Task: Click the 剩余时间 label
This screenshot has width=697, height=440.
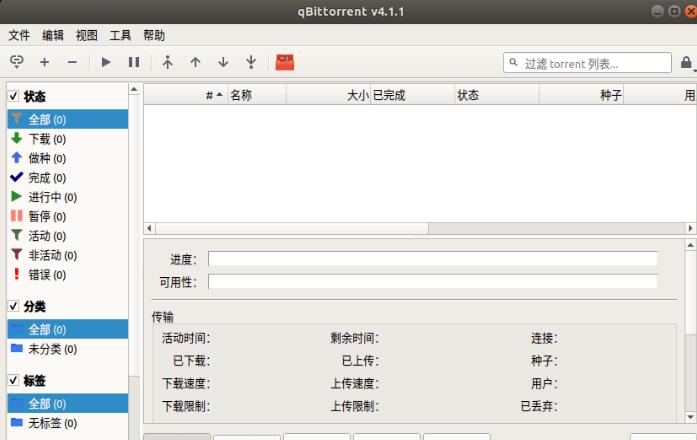Action: point(354,338)
